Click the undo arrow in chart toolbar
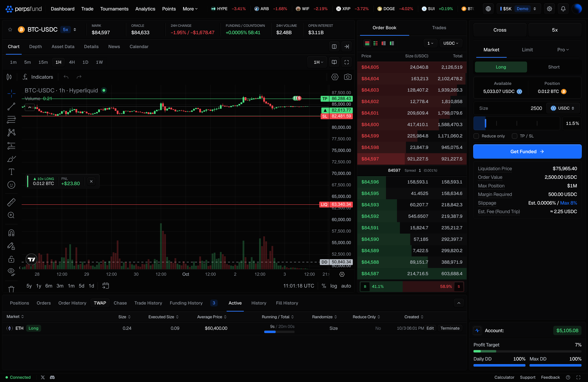 pos(66,77)
